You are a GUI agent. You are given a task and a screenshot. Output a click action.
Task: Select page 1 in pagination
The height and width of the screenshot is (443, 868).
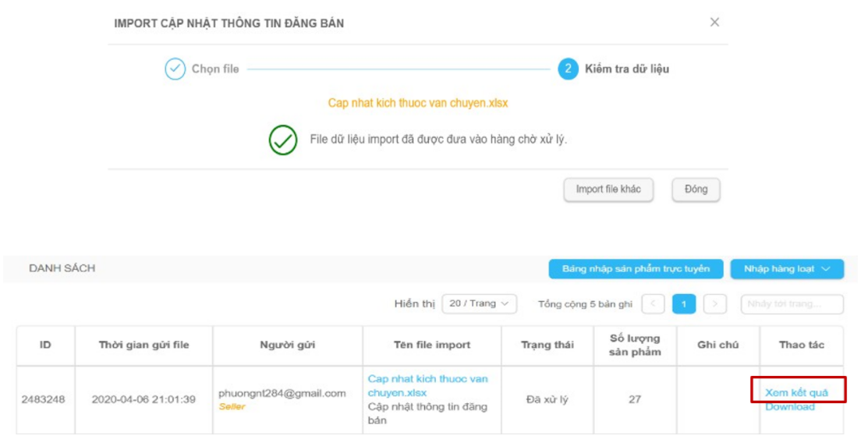point(684,304)
